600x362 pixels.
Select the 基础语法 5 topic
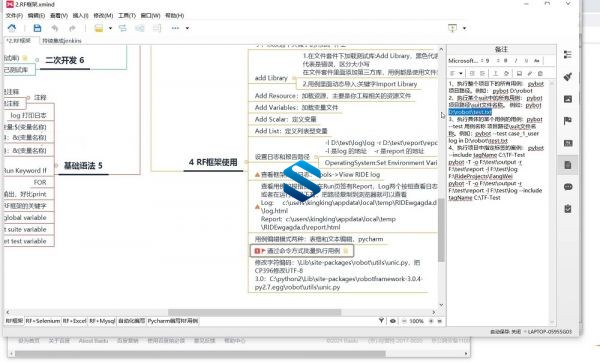pos(83,165)
